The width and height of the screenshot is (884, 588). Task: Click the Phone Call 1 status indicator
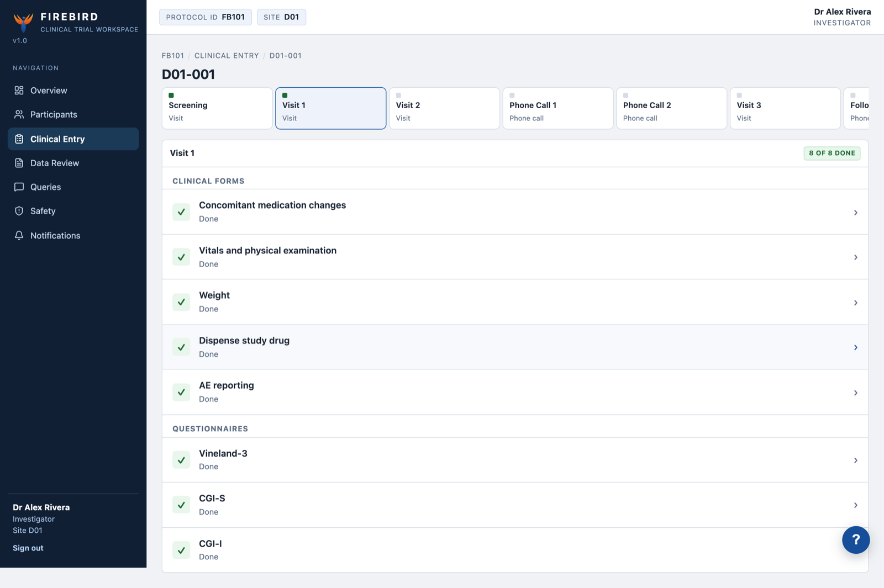[512, 96]
